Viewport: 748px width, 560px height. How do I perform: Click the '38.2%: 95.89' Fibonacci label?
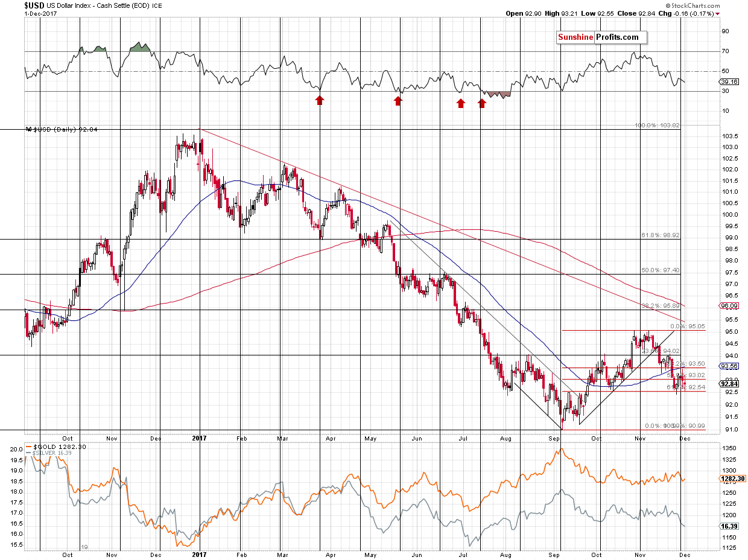[660, 306]
